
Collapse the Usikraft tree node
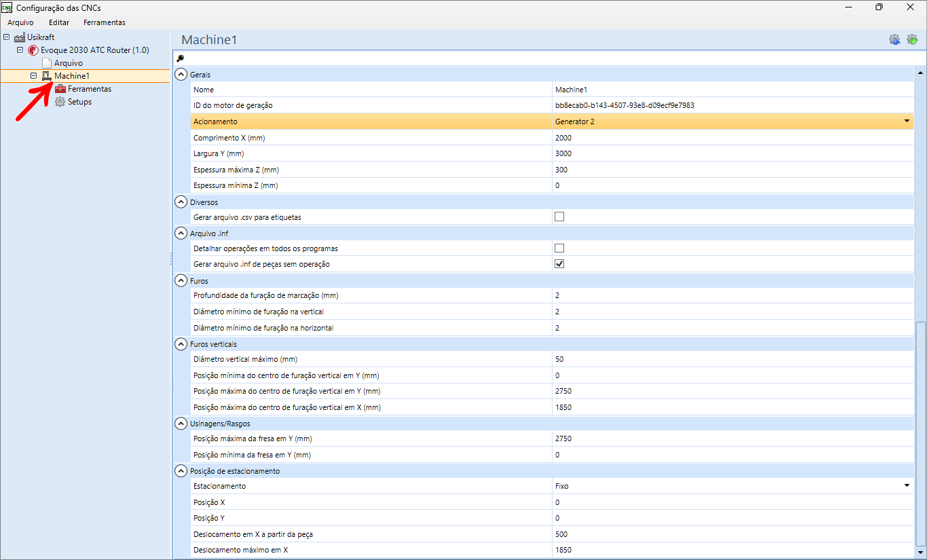[x=7, y=37]
